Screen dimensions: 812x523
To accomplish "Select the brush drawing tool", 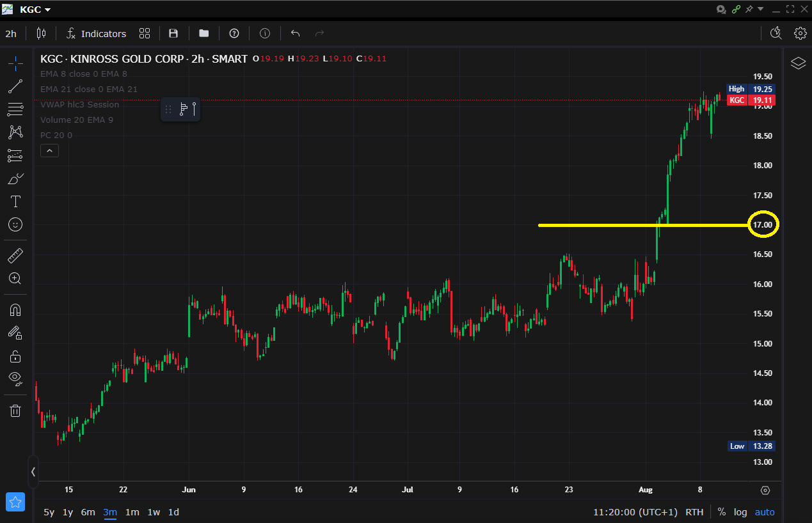I will pos(15,178).
